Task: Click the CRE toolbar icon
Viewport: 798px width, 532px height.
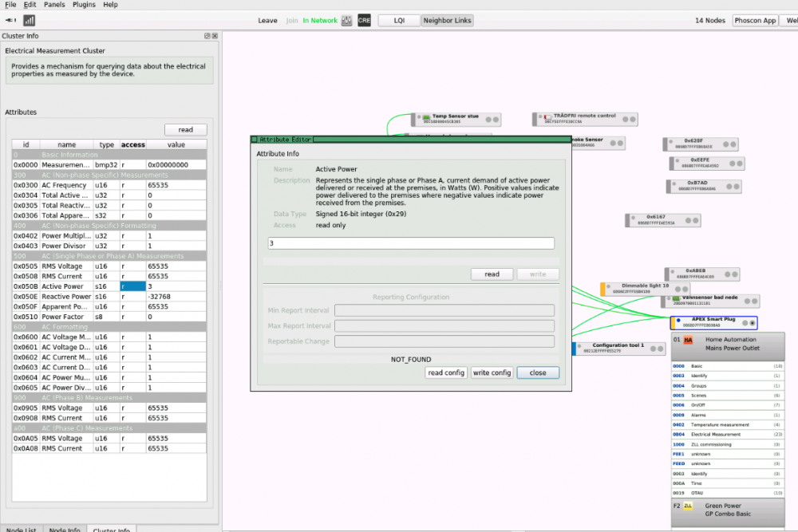Action: point(364,20)
